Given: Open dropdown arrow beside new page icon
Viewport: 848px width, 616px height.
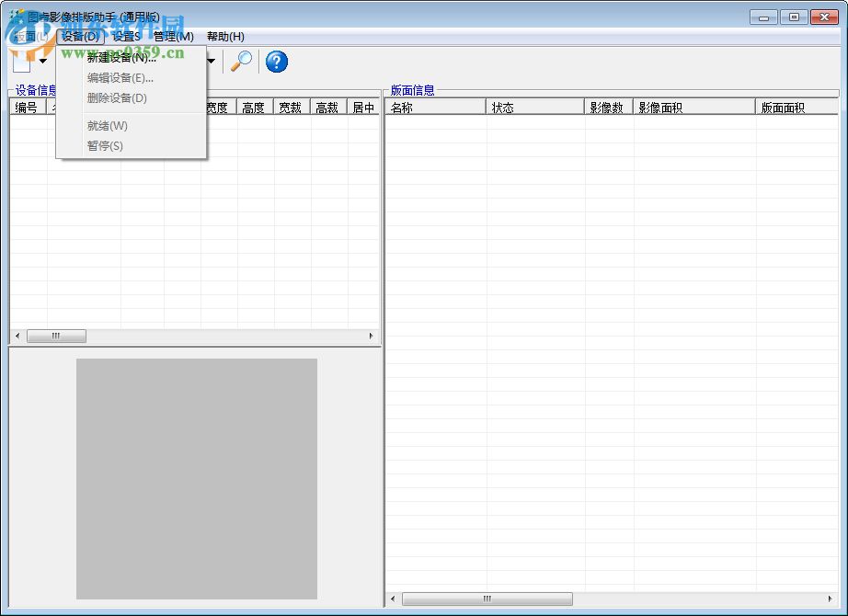Looking at the screenshot, I should [42, 61].
